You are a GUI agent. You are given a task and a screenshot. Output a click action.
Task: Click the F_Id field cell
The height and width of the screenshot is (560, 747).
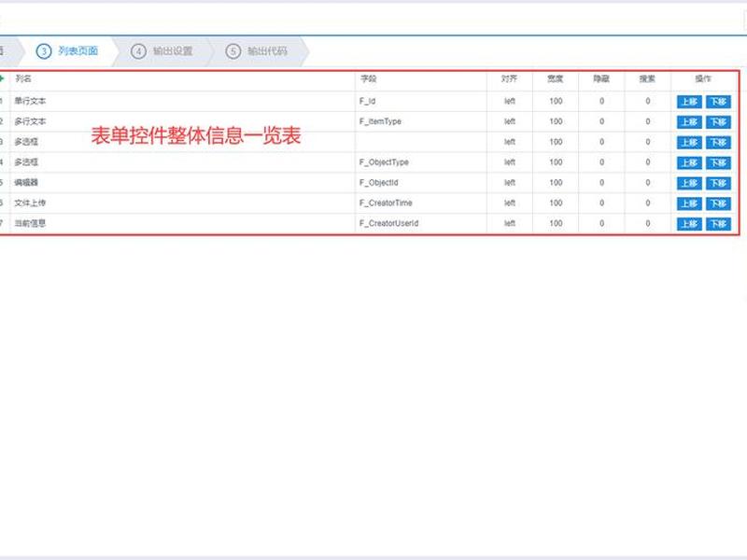click(x=367, y=101)
